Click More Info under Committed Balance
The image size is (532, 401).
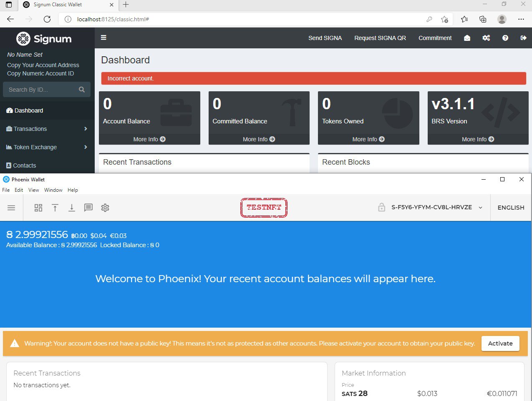[259, 139]
